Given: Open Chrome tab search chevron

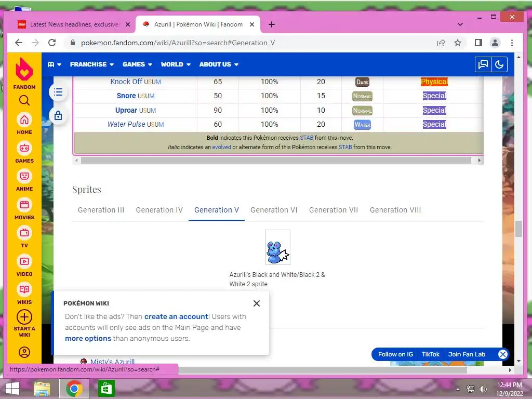Looking at the screenshot, I should click(x=460, y=24).
